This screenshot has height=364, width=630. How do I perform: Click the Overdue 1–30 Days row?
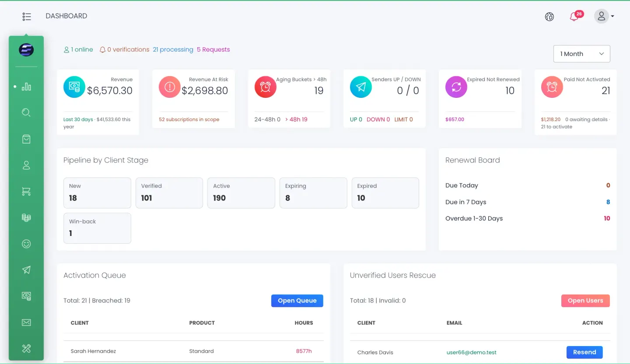pos(528,218)
